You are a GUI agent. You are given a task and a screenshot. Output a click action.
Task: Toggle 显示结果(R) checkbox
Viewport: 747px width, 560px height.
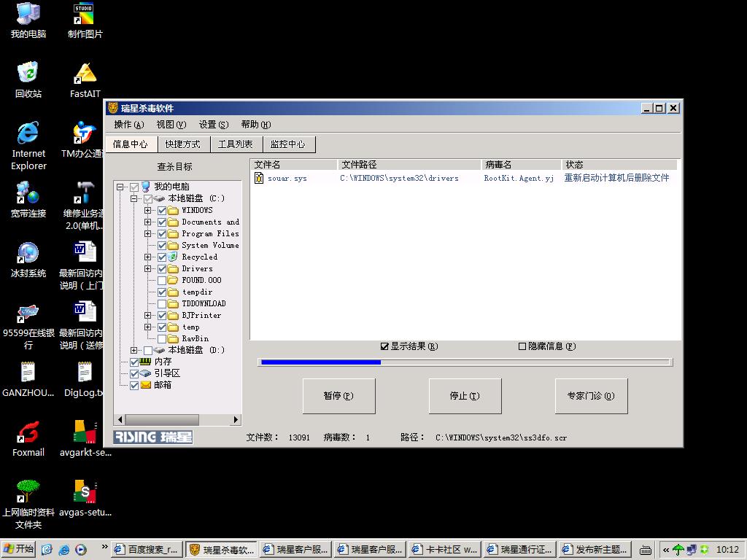click(x=384, y=346)
